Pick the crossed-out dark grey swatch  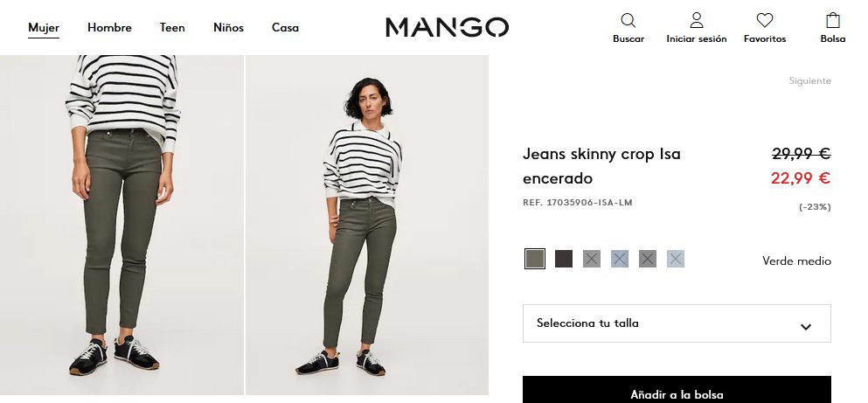(x=647, y=259)
